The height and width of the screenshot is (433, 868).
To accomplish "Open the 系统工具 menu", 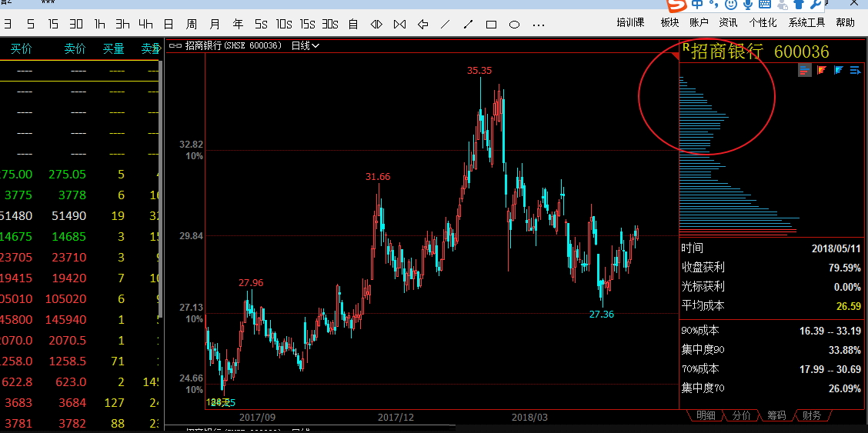I will pyautogui.click(x=807, y=22).
